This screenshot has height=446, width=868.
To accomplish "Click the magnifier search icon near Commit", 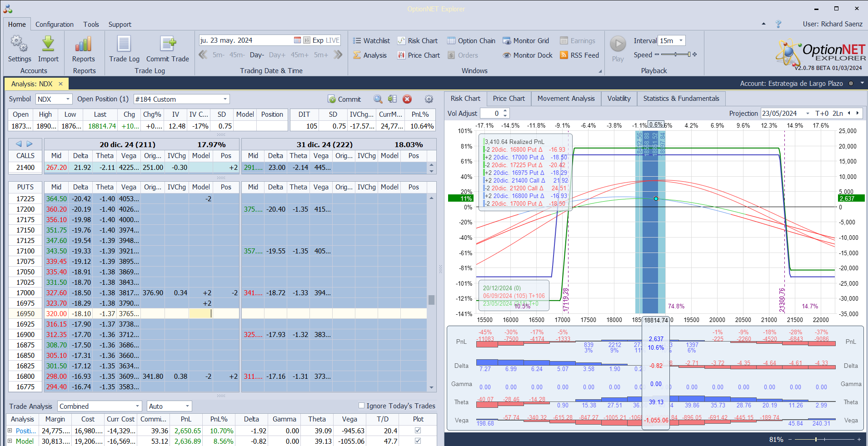I will pyautogui.click(x=378, y=99).
